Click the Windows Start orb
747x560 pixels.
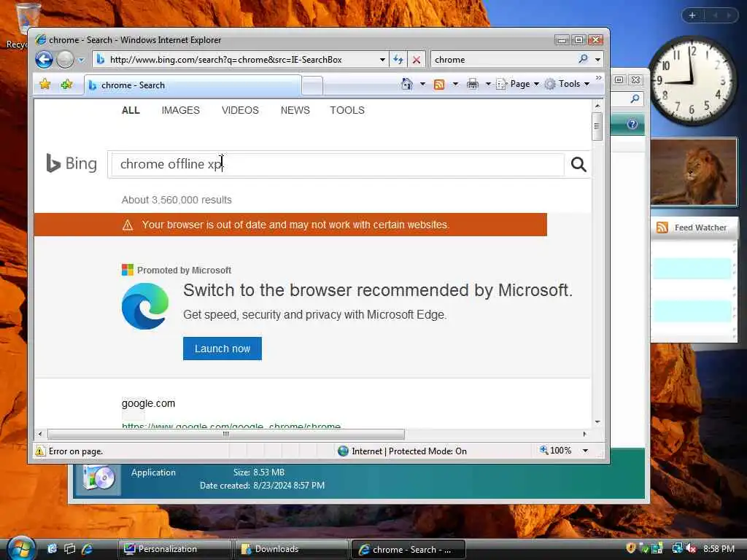click(20, 548)
